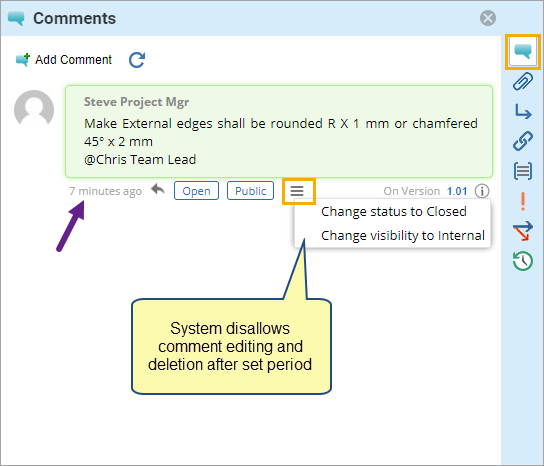Open the attachments paperclip icon
This screenshot has width=544, height=466.
[x=522, y=82]
